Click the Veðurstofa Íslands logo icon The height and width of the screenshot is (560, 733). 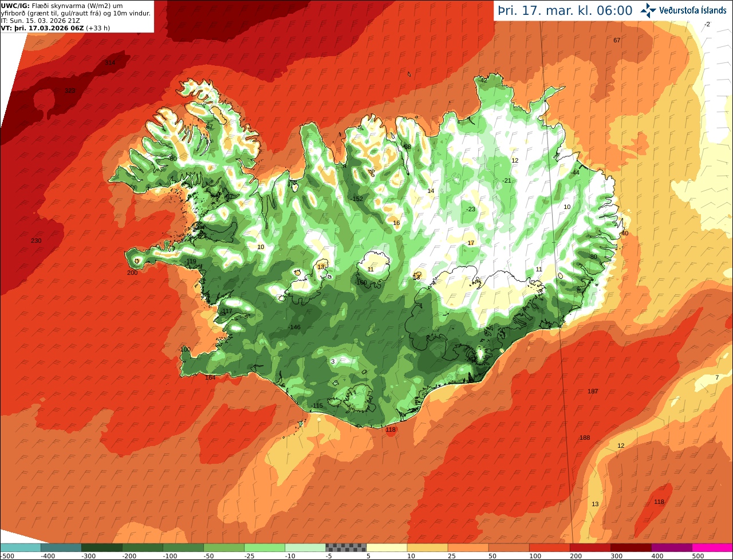point(648,10)
